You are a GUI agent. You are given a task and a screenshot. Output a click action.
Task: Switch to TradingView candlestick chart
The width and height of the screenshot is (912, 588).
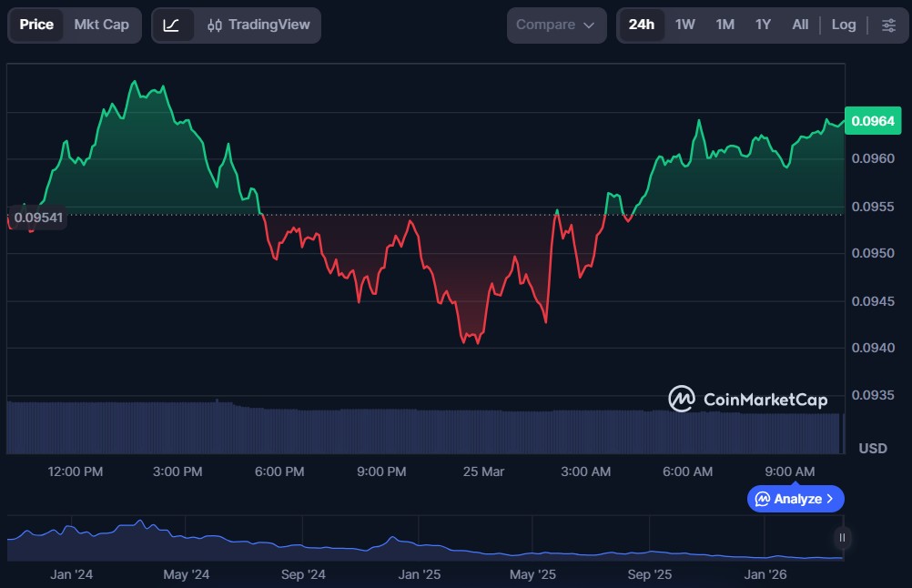pyautogui.click(x=258, y=25)
